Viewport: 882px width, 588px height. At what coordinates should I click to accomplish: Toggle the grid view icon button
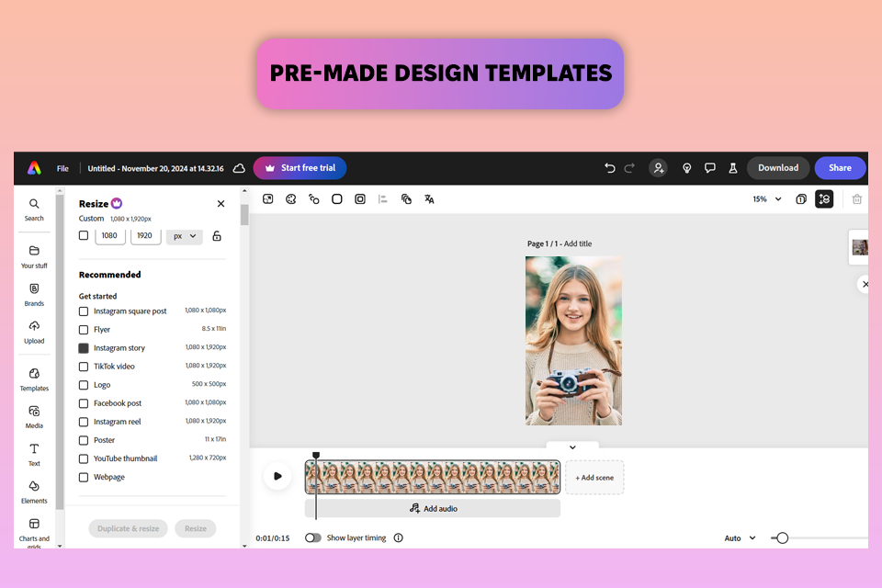[824, 199]
